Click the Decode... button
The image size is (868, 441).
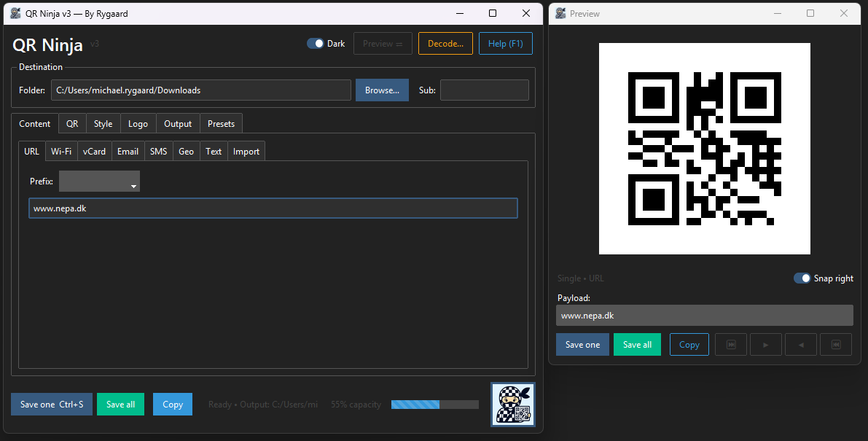445,44
